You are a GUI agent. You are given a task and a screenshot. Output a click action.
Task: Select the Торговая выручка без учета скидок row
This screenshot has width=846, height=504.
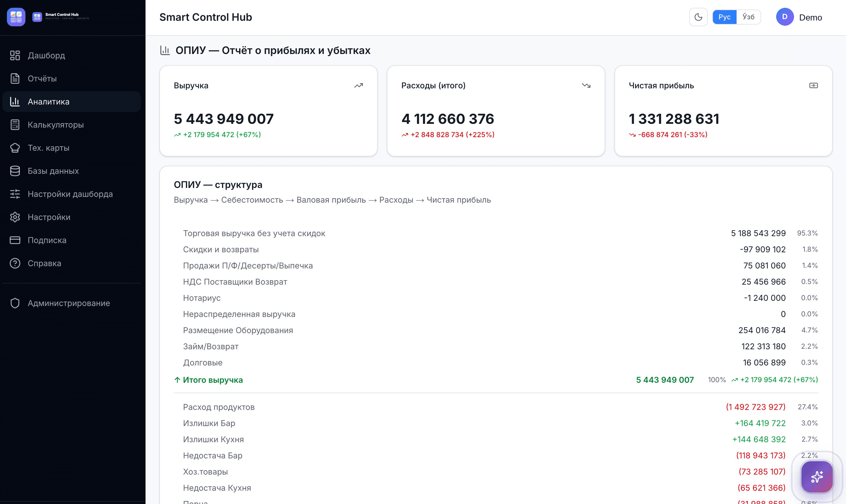[x=496, y=233]
